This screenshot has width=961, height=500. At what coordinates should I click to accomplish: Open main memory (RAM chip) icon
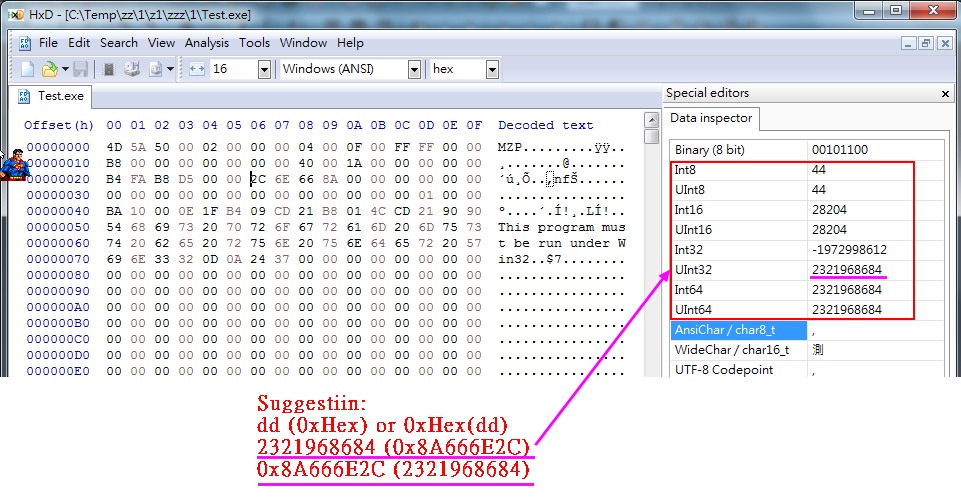108,69
